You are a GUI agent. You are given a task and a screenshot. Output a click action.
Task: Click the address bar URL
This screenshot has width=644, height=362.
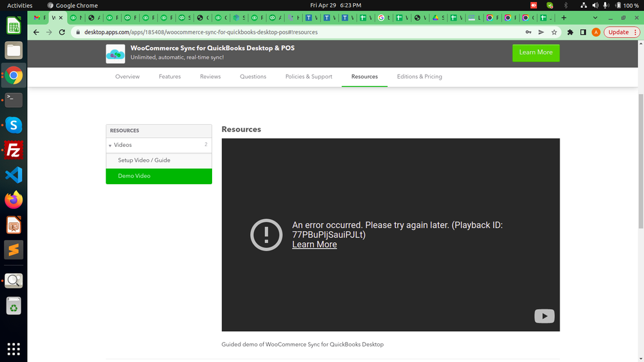(x=201, y=32)
